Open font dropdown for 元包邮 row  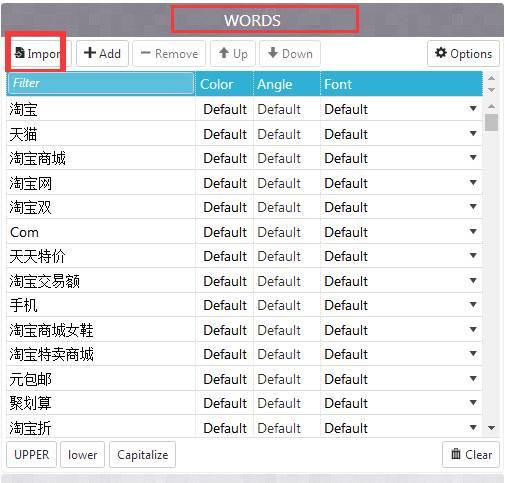(473, 378)
